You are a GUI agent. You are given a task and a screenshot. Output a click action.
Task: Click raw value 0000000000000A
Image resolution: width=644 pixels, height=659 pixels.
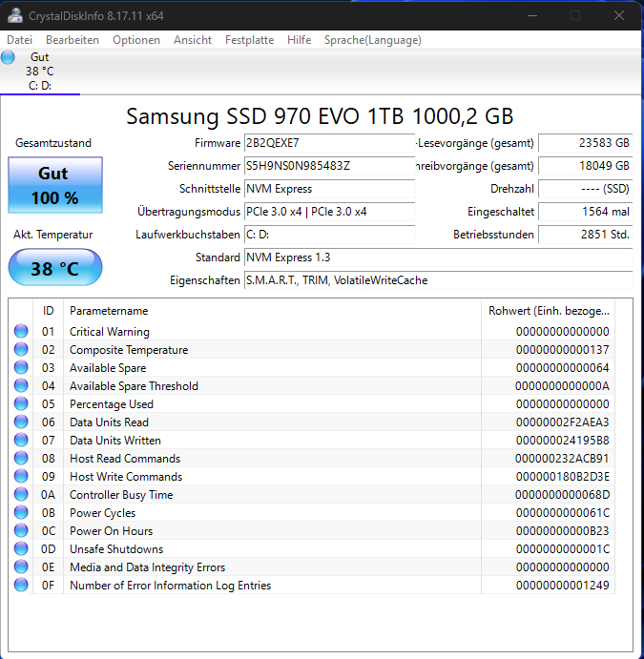[x=563, y=386]
